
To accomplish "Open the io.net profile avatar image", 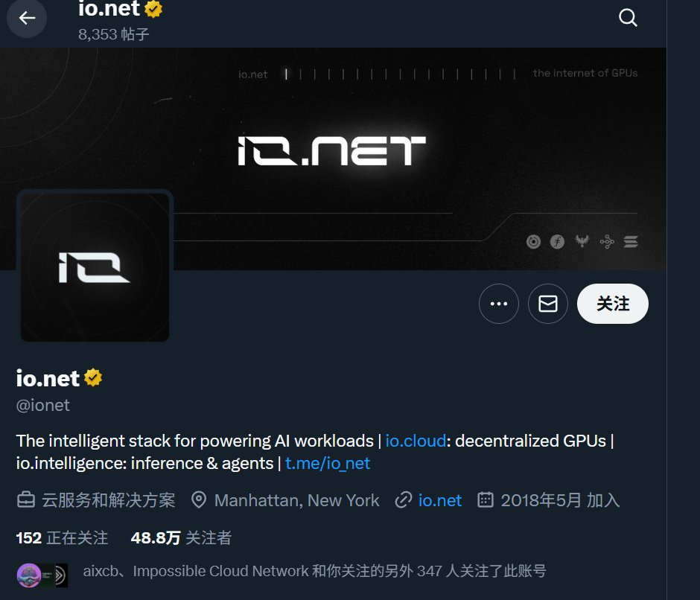I will [x=95, y=267].
